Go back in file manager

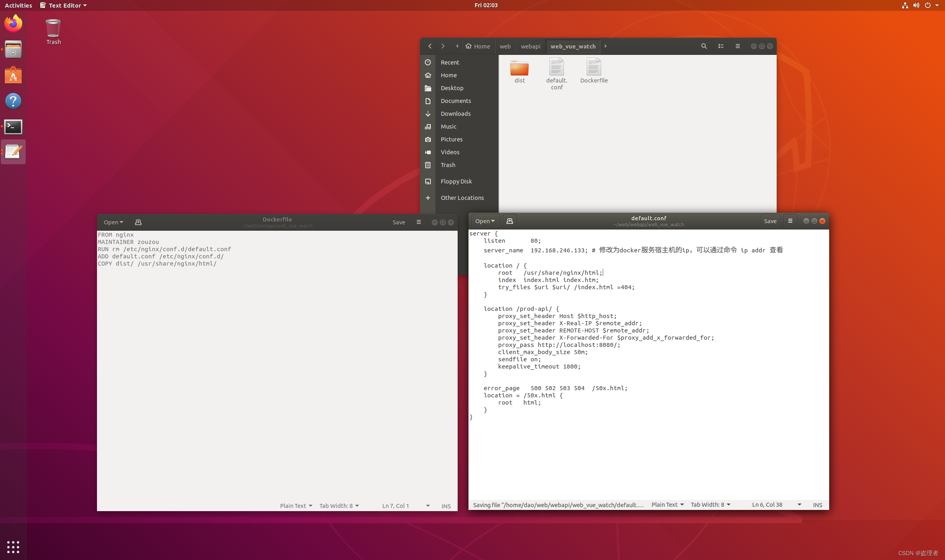[x=430, y=46]
